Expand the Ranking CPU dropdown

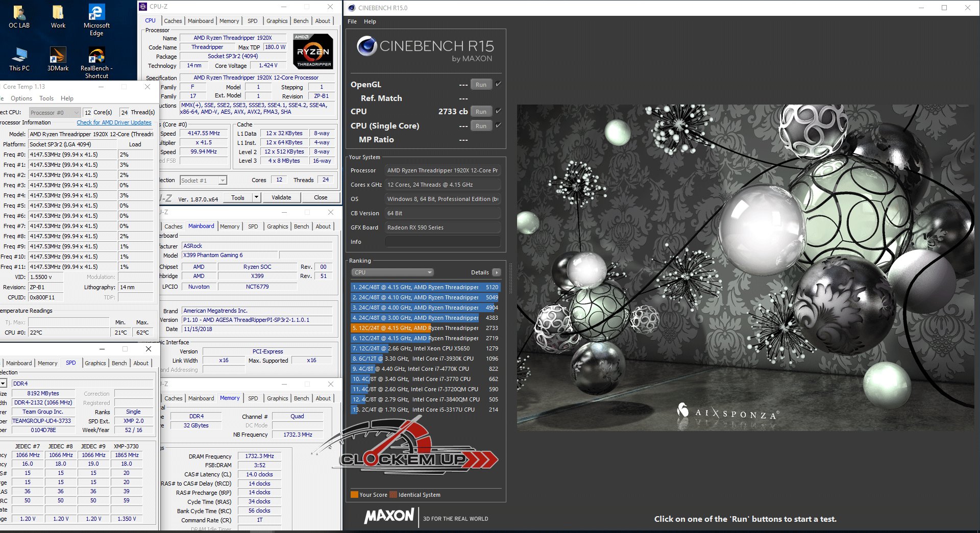[392, 272]
